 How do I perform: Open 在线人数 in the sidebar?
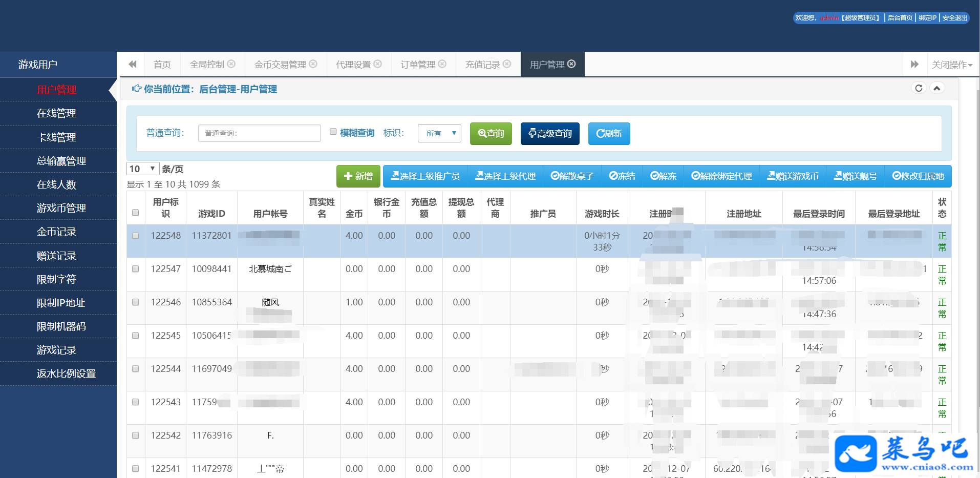(x=58, y=184)
